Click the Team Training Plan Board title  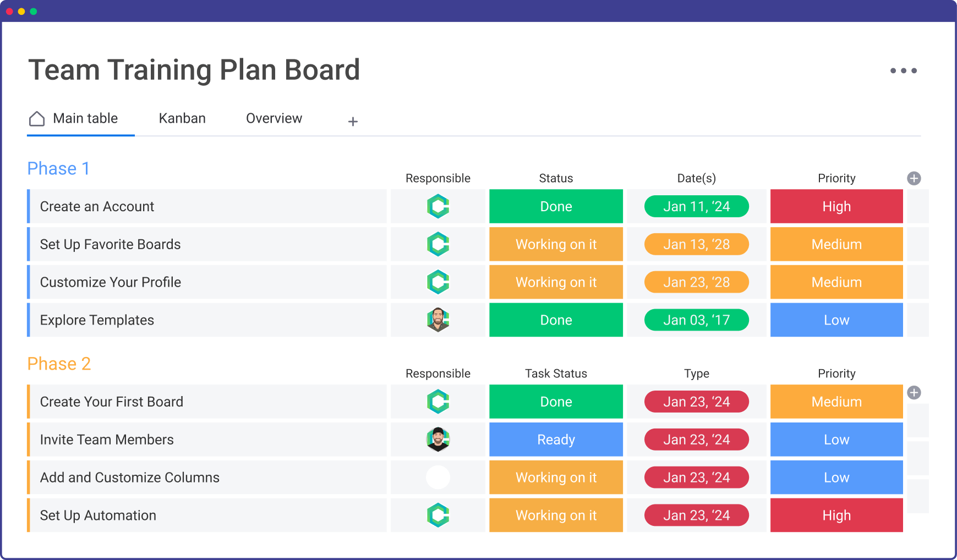(194, 70)
